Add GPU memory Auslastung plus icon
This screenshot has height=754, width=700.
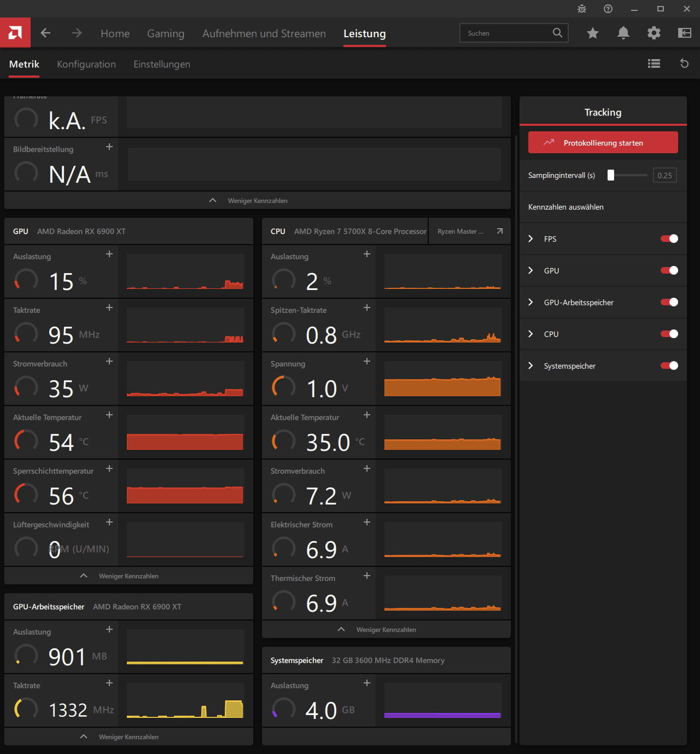(109, 629)
